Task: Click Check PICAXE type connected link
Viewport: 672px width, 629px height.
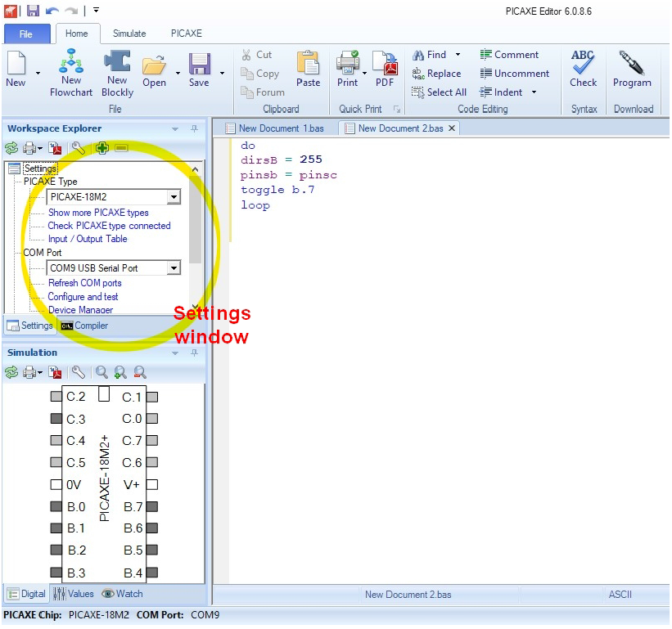Action: (110, 226)
